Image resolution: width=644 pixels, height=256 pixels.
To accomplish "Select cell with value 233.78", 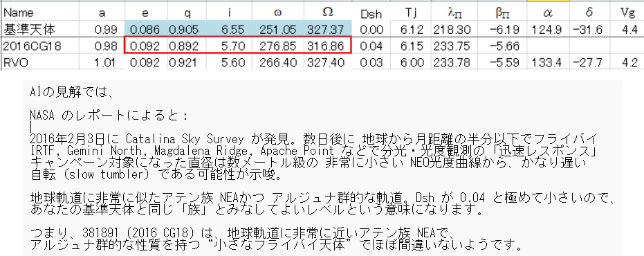I will tap(454, 62).
